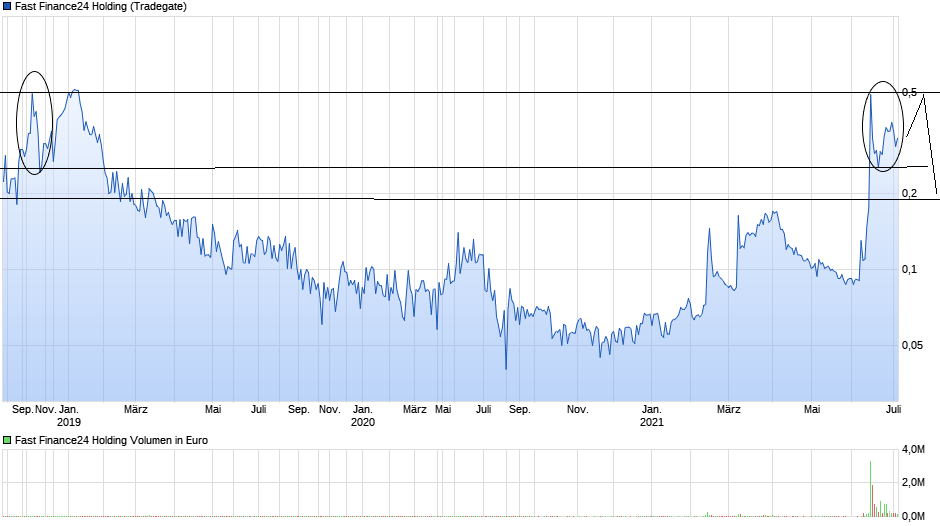Click the 'Jan.' label above 2020
This screenshot has height=526, width=940.
(363, 410)
